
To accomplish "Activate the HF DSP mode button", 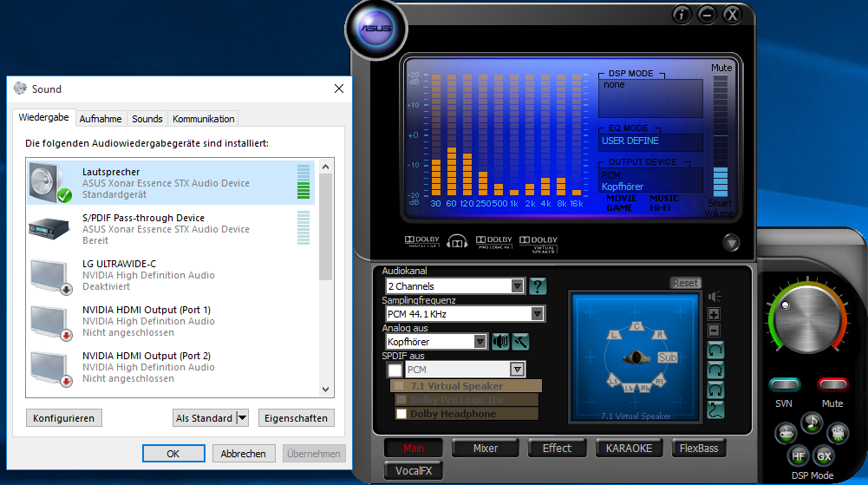I will 799,456.
